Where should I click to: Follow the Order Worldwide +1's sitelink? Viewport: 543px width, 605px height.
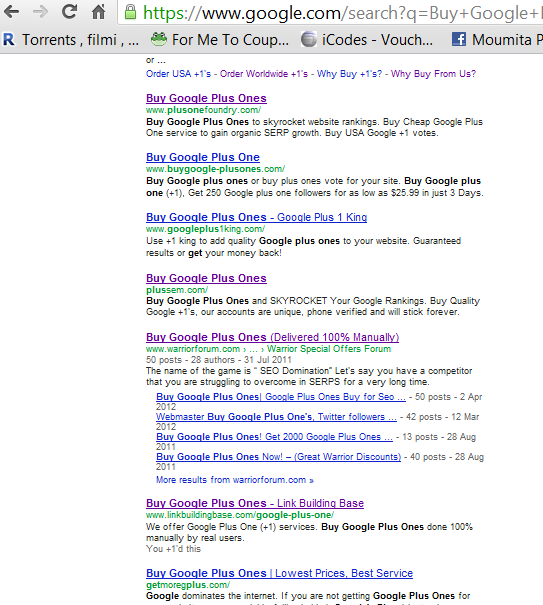pos(264,74)
